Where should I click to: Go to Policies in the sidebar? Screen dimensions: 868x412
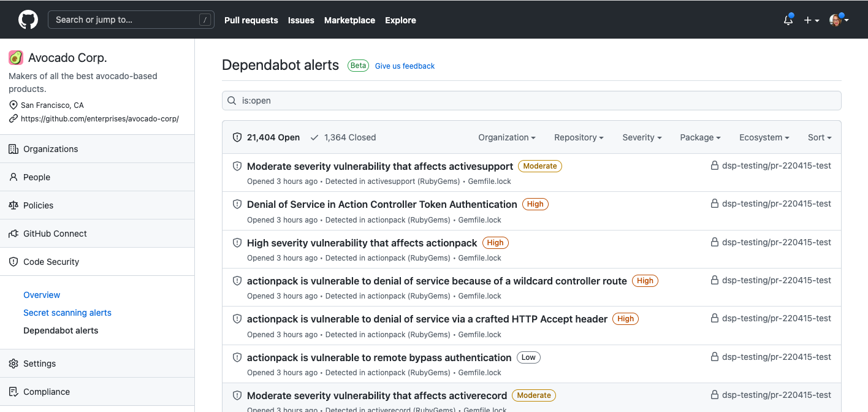click(97, 205)
